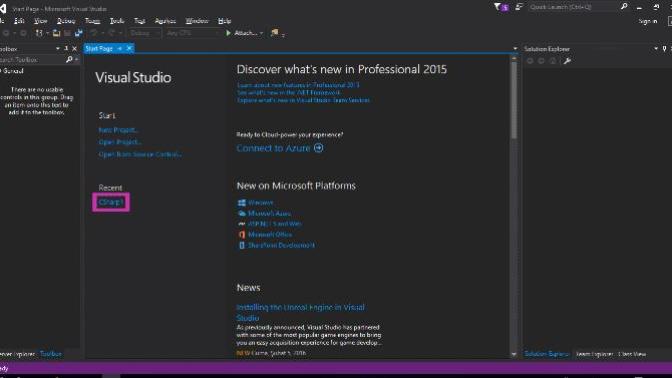Click the Save All toolbar icon
This screenshot has width=672, height=378.
[x=79, y=33]
